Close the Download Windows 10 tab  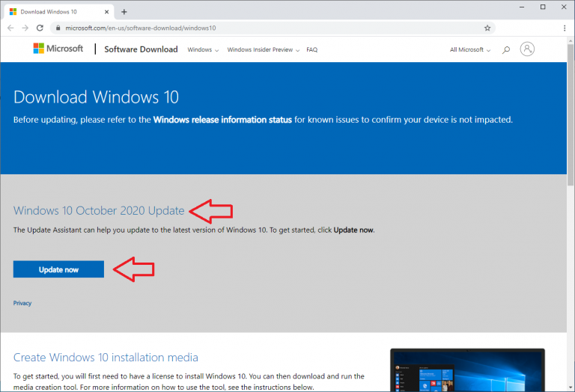108,11
